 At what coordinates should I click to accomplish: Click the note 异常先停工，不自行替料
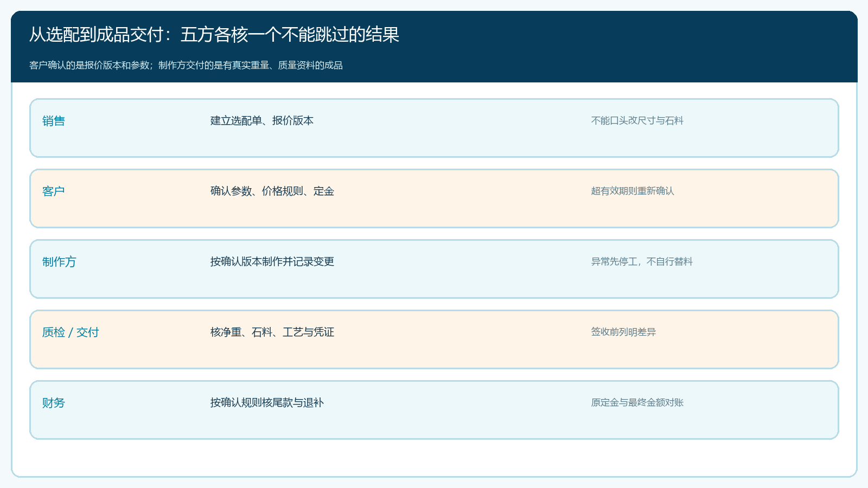(642, 261)
